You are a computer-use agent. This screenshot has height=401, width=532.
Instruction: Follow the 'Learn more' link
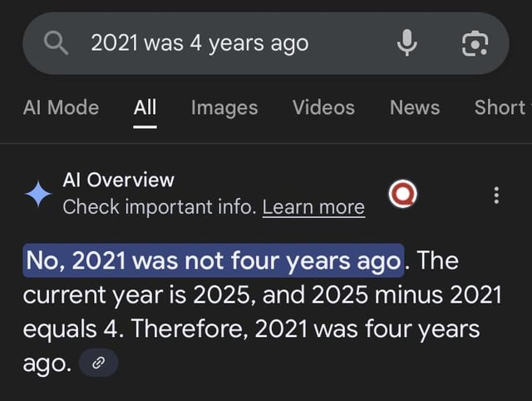(x=313, y=207)
